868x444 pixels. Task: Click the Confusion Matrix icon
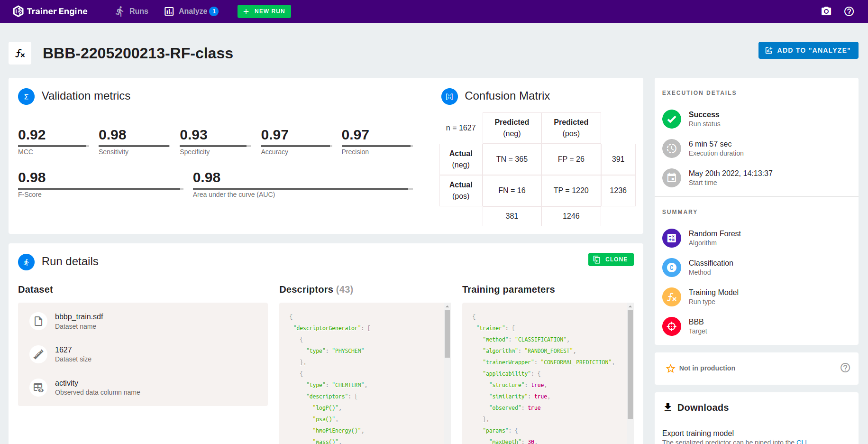(x=449, y=97)
